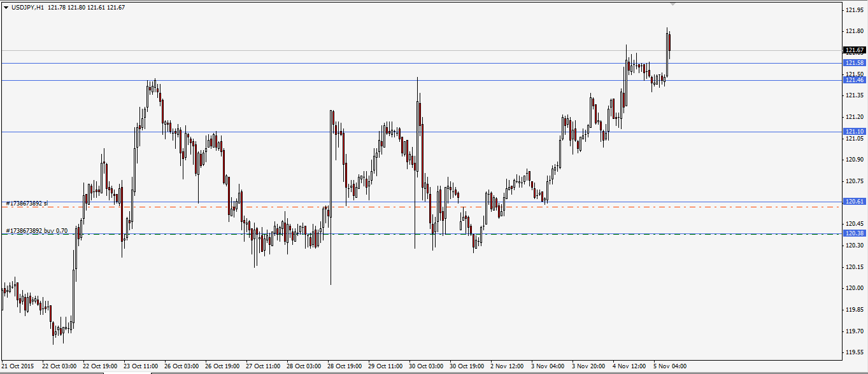This screenshot has width=868, height=374.
Task: Click the 2 Nov 12:00 time label
Action: pos(507,366)
